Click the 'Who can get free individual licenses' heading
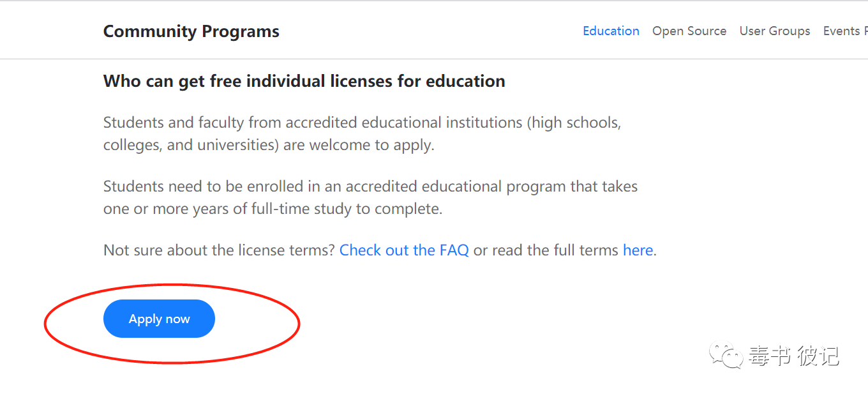Image resolution: width=868 pixels, height=394 pixels. 304,81
